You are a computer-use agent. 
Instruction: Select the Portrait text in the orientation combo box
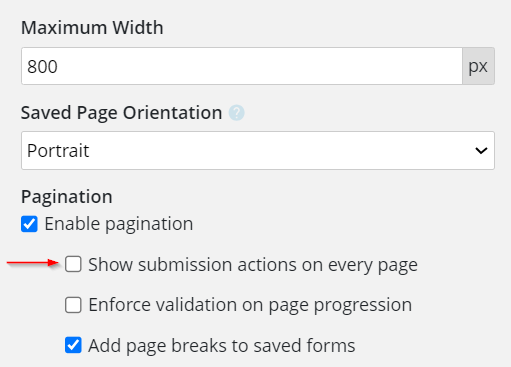58,151
